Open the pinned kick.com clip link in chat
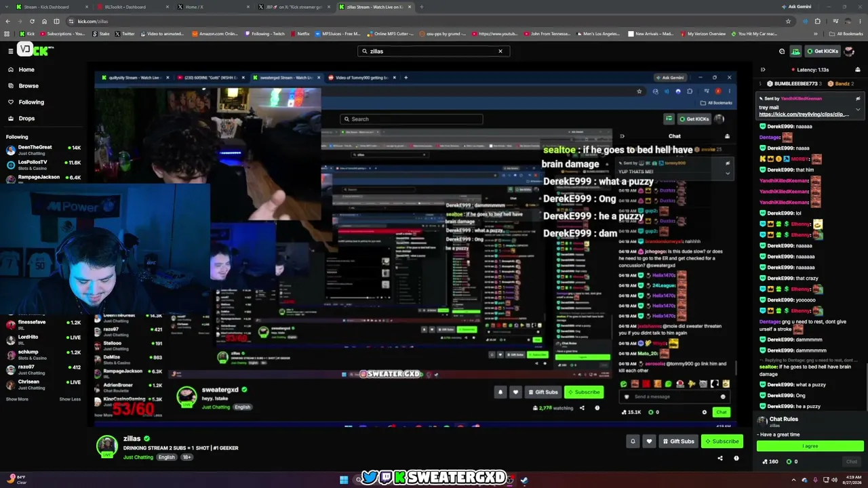This screenshot has width=868, height=488. (x=804, y=115)
